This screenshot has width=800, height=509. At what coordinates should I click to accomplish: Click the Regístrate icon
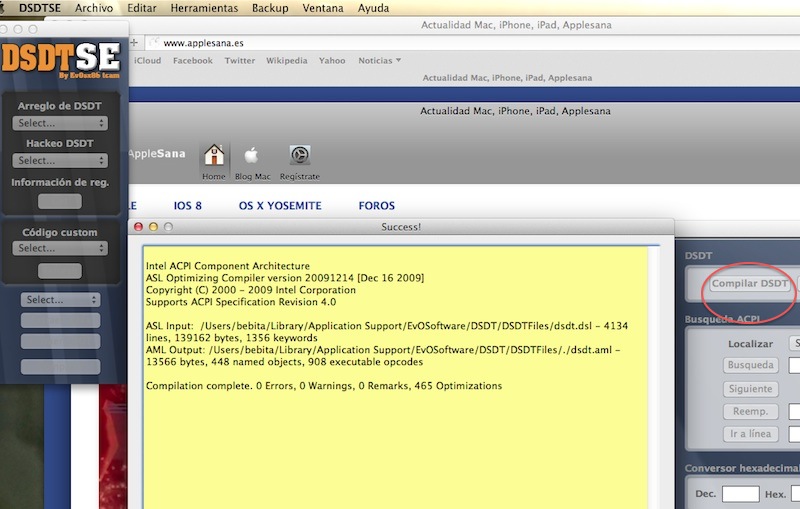point(300,155)
